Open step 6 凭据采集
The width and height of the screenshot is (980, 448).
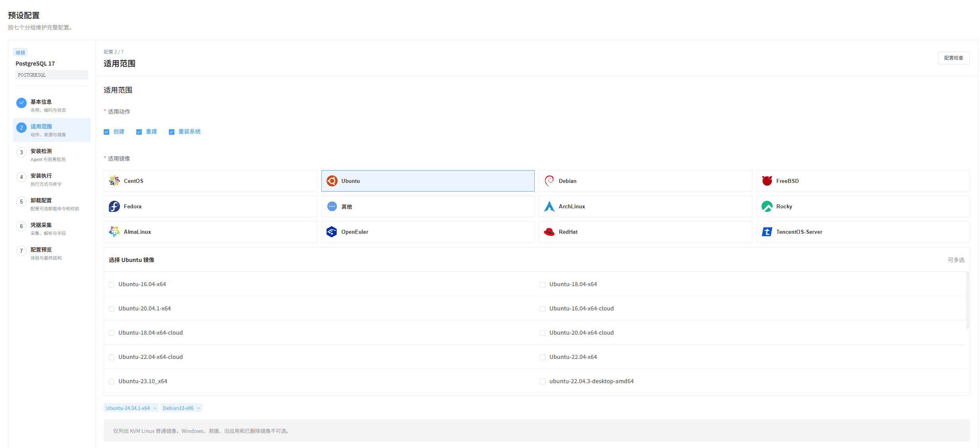(52, 229)
